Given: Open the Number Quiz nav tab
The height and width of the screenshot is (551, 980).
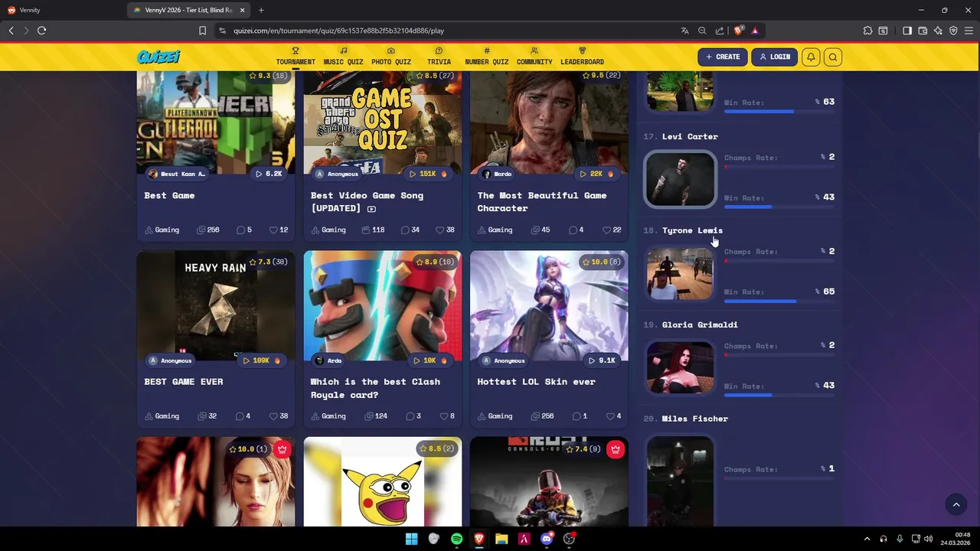Looking at the screenshot, I should tap(487, 57).
